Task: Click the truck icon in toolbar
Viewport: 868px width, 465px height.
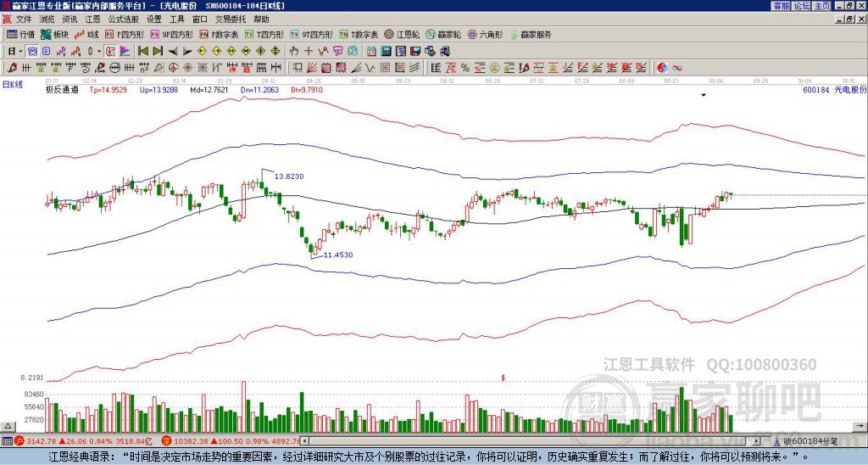Action: [x=444, y=51]
